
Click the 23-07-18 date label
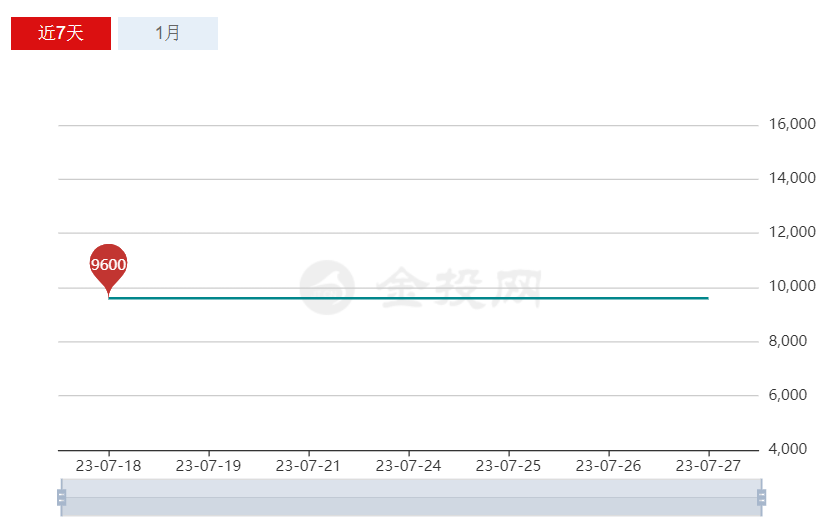pos(108,466)
